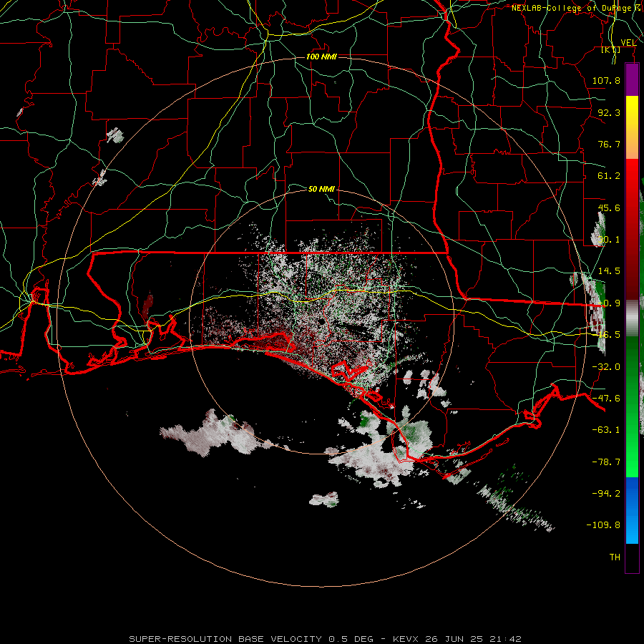Viewport: 644px width, 644px height.
Task: Click the NEXLAB-College of DuPage credit text
Action: [576, 8]
